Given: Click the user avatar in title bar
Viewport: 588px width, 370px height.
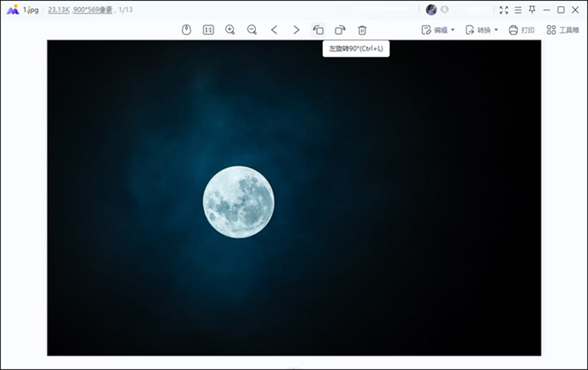Looking at the screenshot, I should pyautogui.click(x=431, y=10).
